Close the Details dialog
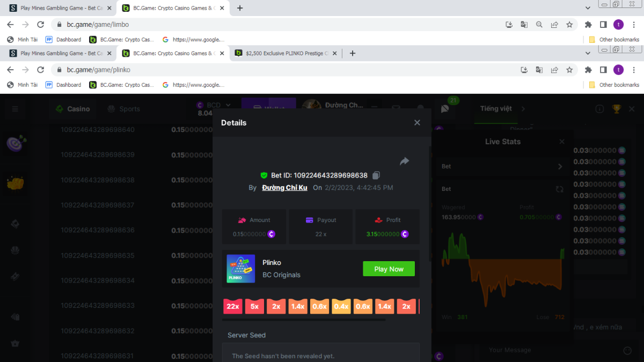644x362 pixels. 417,123
